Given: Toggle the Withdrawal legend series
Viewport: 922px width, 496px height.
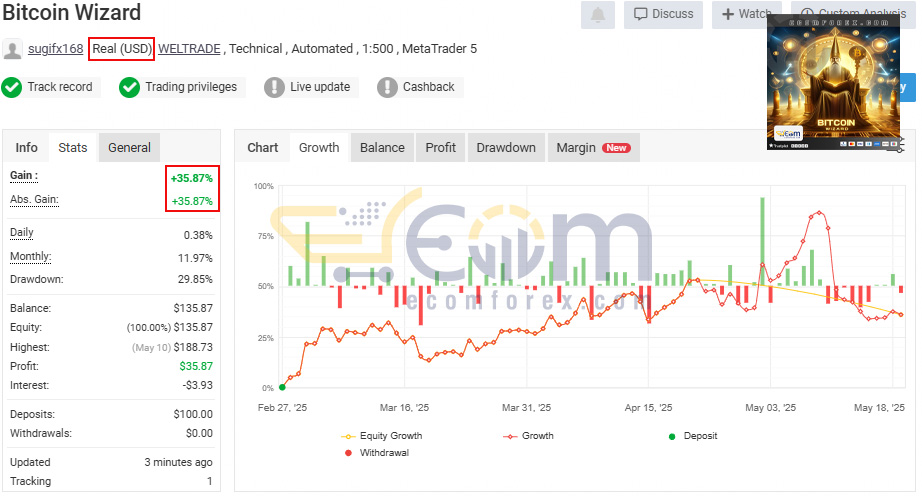Looking at the screenshot, I should (x=376, y=453).
